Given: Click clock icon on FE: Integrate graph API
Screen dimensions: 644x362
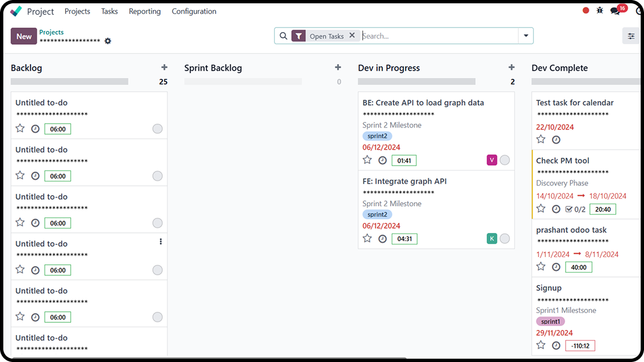Looking at the screenshot, I should (x=382, y=239).
